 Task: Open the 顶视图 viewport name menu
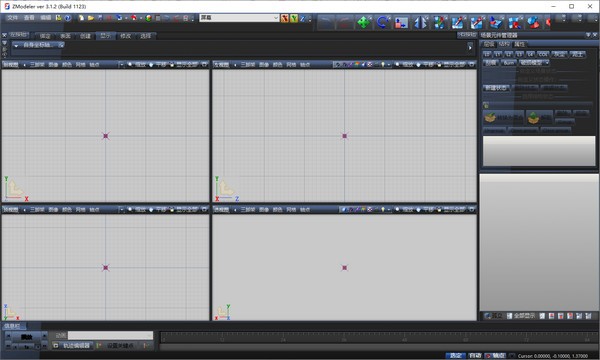point(11,210)
